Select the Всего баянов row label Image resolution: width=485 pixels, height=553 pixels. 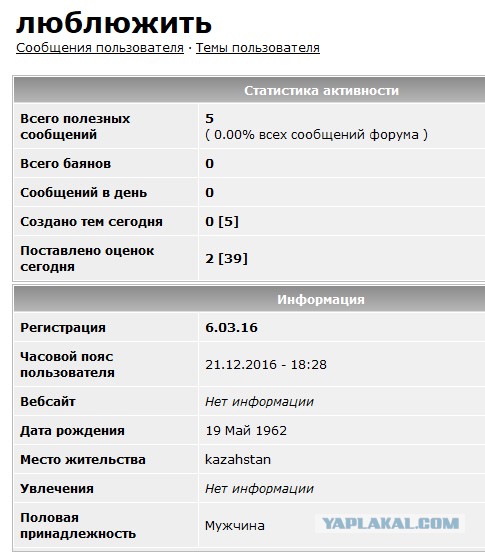point(66,164)
